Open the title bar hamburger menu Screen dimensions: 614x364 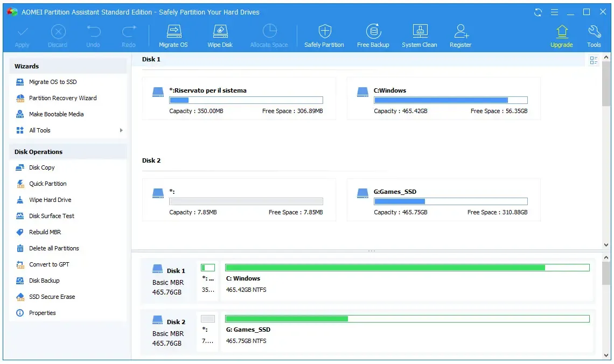point(554,12)
